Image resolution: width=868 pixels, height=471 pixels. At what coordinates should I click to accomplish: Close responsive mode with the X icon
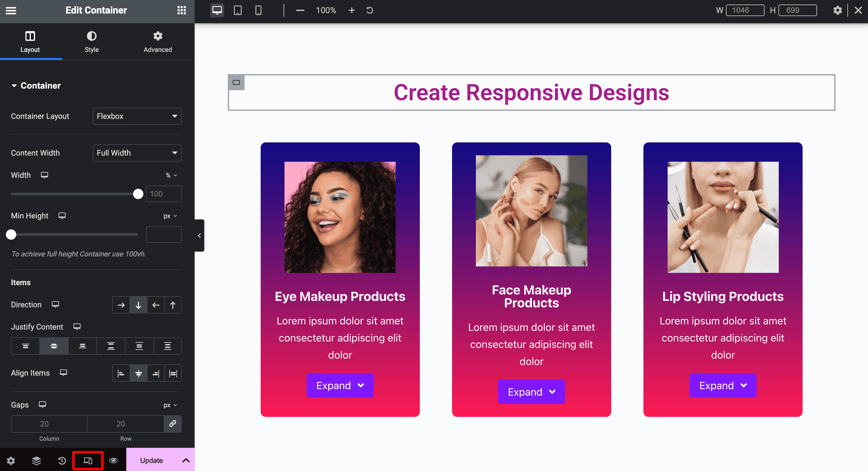[858, 10]
